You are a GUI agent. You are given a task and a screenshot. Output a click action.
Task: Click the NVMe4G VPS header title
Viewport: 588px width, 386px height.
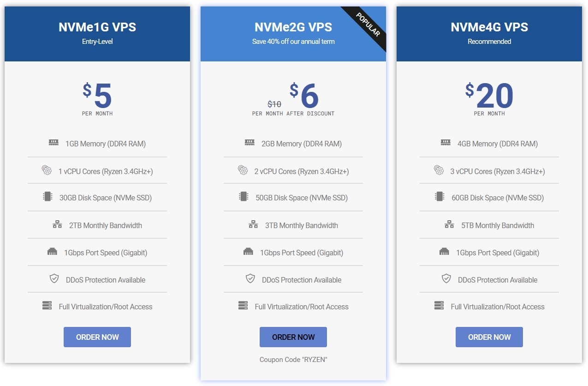tap(489, 27)
